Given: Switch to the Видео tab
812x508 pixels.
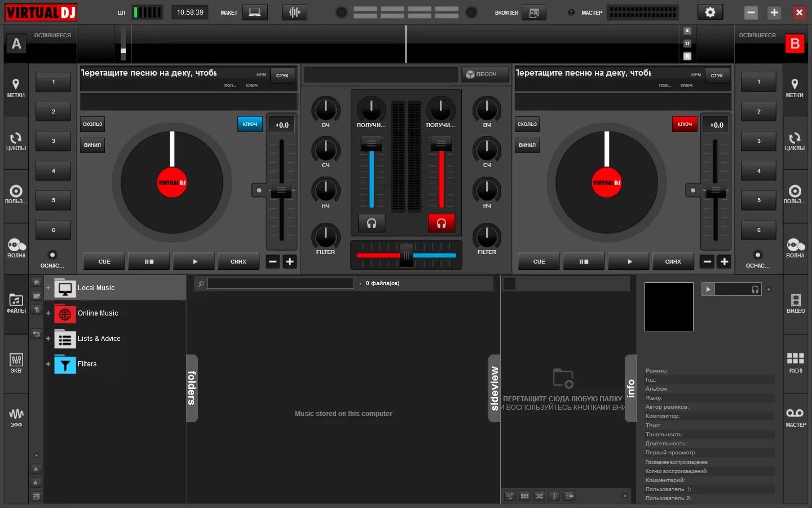Looking at the screenshot, I should click(x=796, y=304).
